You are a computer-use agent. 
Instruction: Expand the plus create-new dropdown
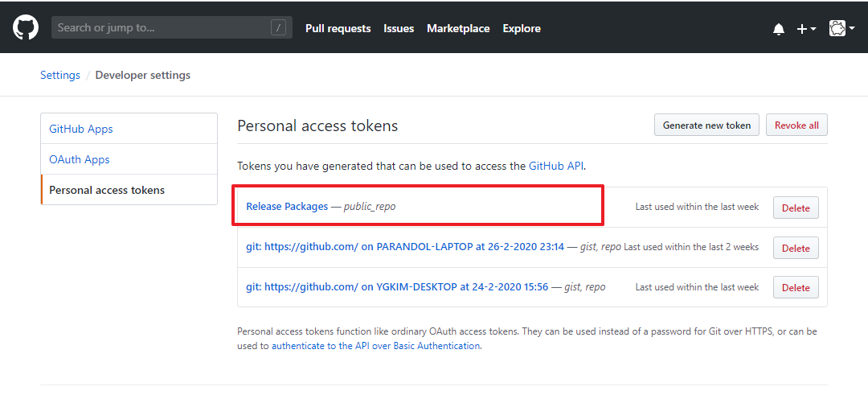click(x=806, y=29)
